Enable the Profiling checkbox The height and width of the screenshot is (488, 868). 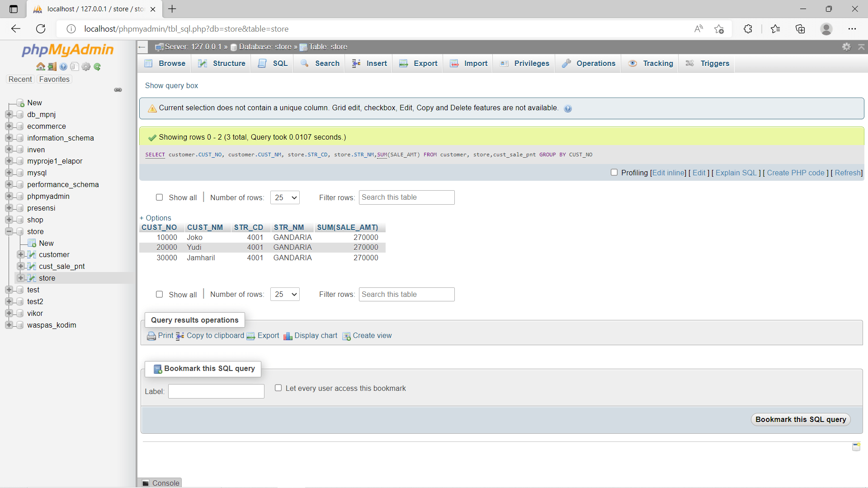(x=614, y=172)
